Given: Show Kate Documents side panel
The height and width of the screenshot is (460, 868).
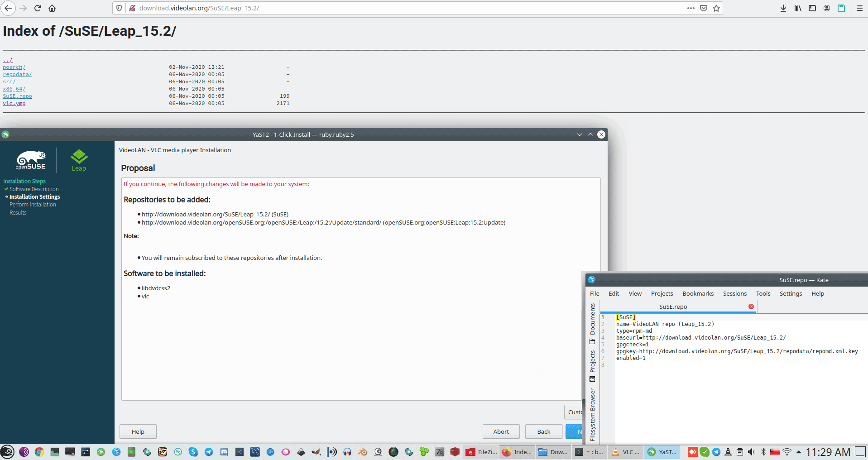Looking at the screenshot, I should pyautogui.click(x=592, y=324).
